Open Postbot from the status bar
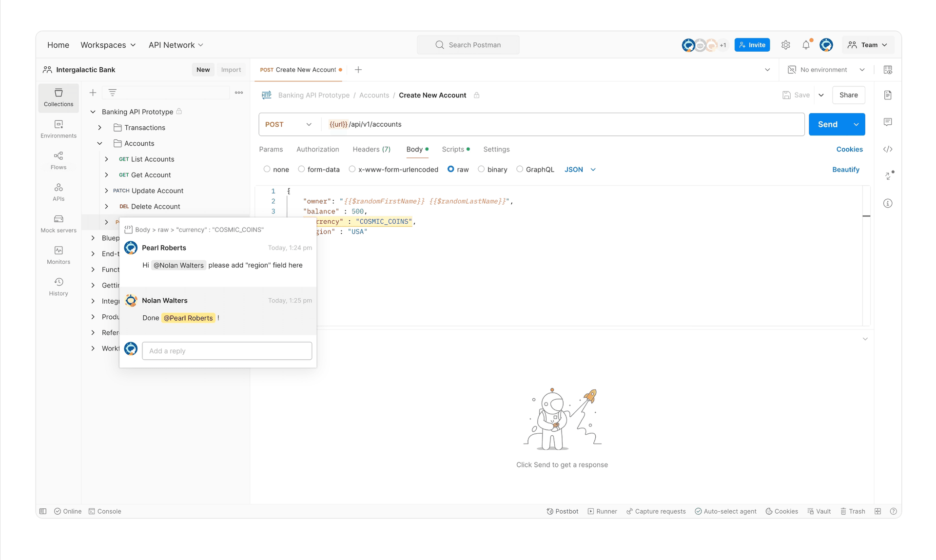The width and height of the screenshot is (936, 560). [563, 511]
